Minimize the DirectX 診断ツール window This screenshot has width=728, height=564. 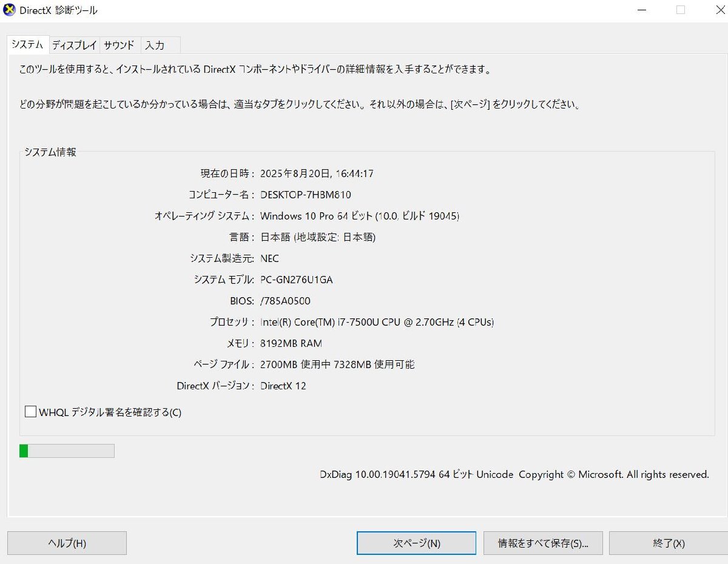tap(640, 10)
